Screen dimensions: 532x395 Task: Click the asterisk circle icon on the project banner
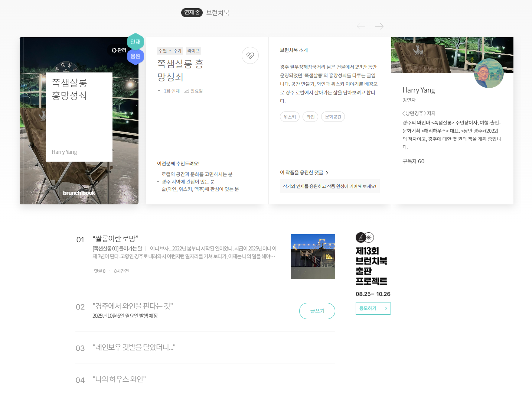[x=369, y=237]
